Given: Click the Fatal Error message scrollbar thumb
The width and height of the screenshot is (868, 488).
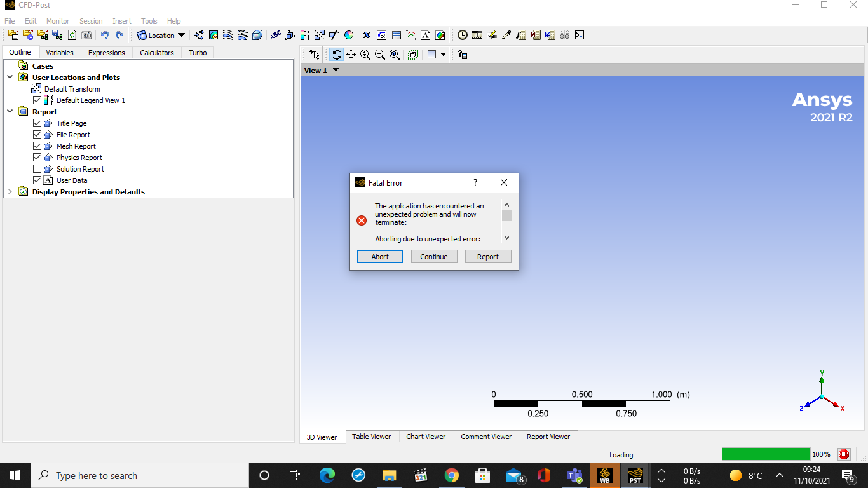Looking at the screenshot, I should point(506,215).
